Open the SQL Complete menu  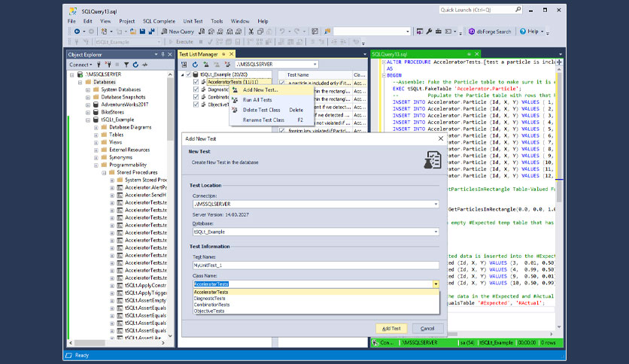[x=159, y=21]
